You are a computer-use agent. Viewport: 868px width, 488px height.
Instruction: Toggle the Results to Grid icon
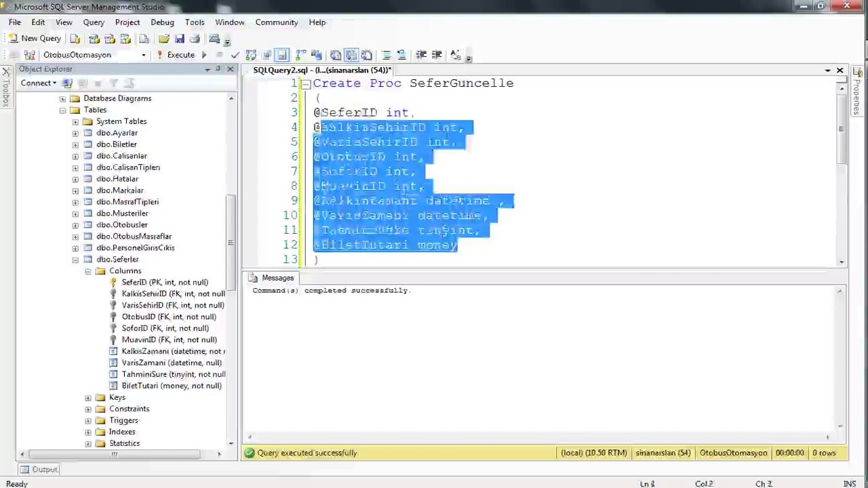pyautogui.click(x=351, y=55)
